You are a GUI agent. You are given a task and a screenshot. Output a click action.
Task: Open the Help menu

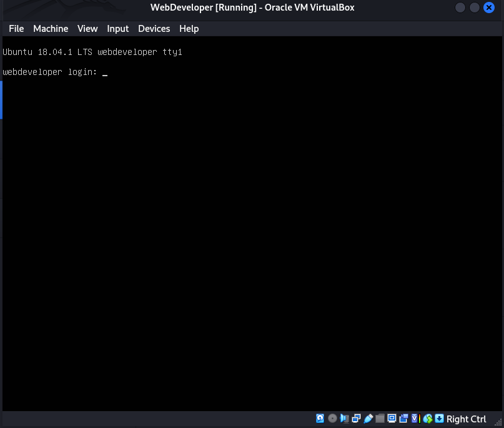[189, 29]
